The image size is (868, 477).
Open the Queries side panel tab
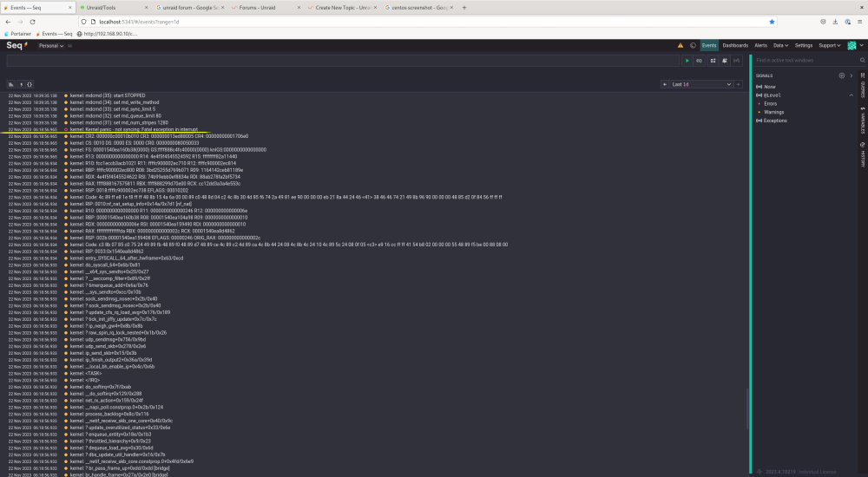point(863,86)
